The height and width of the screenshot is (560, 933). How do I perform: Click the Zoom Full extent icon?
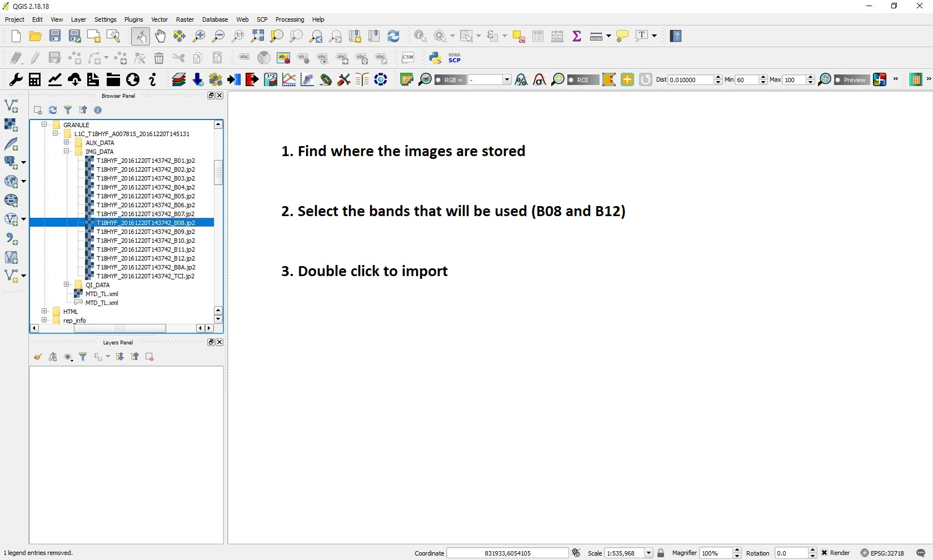pyautogui.click(x=257, y=36)
